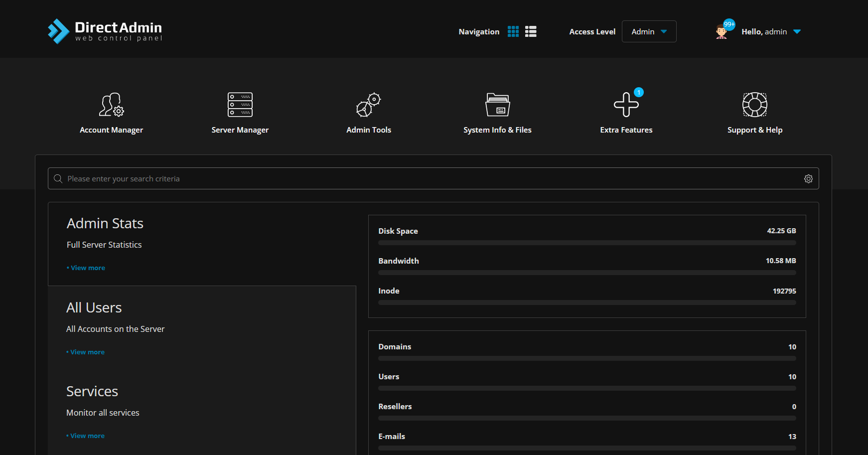The image size is (868, 455).
Task: Open the Extra Features plus icon
Action: (x=626, y=105)
